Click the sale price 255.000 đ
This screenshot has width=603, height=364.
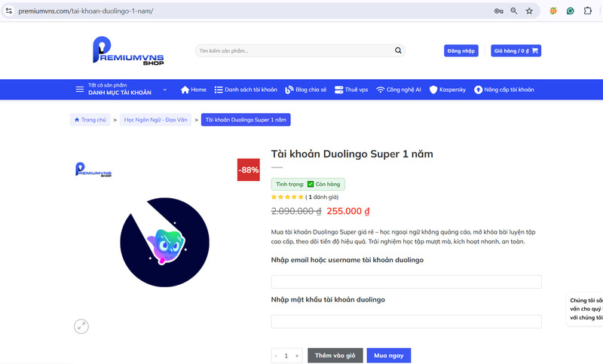click(x=348, y=211)
